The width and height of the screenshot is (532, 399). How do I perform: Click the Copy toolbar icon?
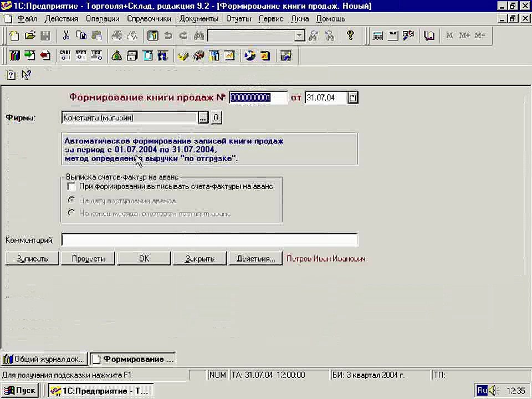(81, 35)
